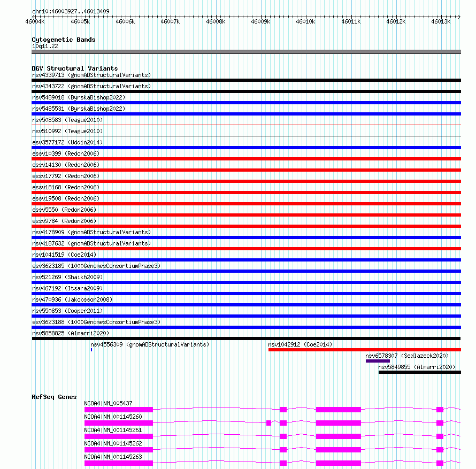Open nsv470936 (Jakobsson2008) variant

(72, 299)
